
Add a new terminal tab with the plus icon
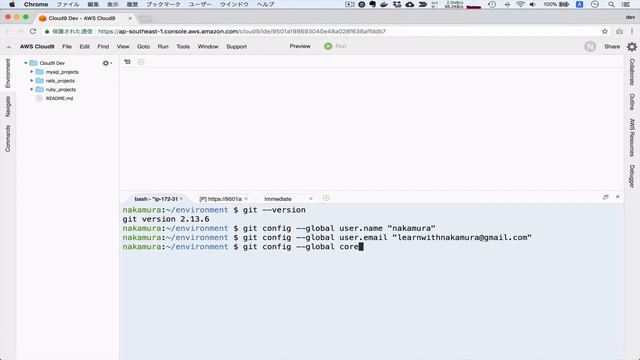click(x=326, y=198)
